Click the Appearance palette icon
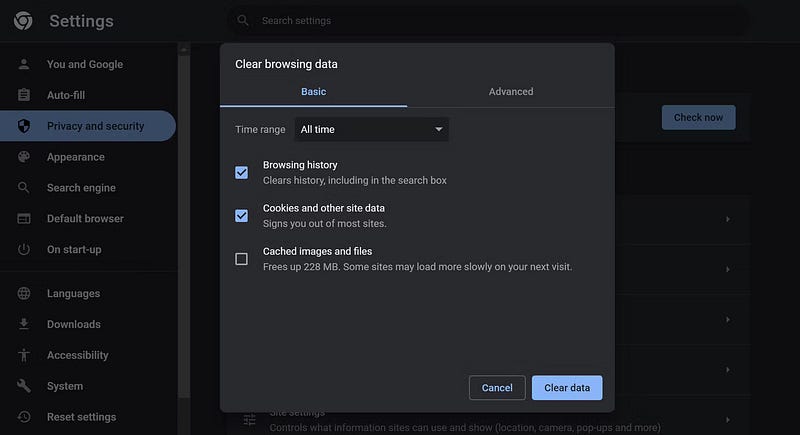The height and width of the screenshot is (435, 800). tap(23, 157)
